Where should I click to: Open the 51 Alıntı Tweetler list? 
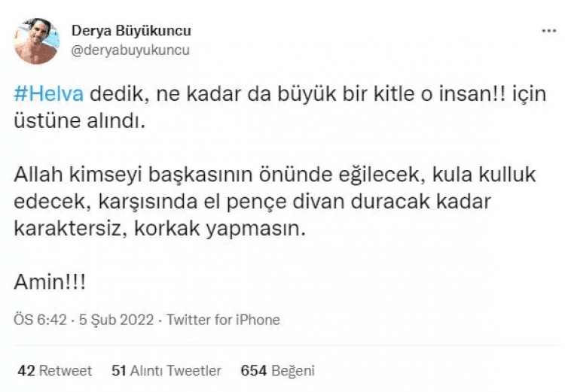click(x=166, y=371)
